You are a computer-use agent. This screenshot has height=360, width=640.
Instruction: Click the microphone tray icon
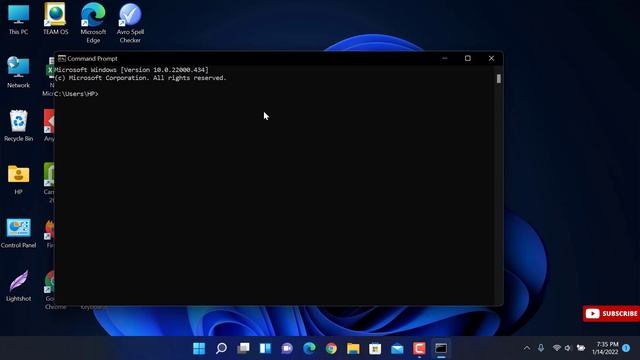click(541, 348)
